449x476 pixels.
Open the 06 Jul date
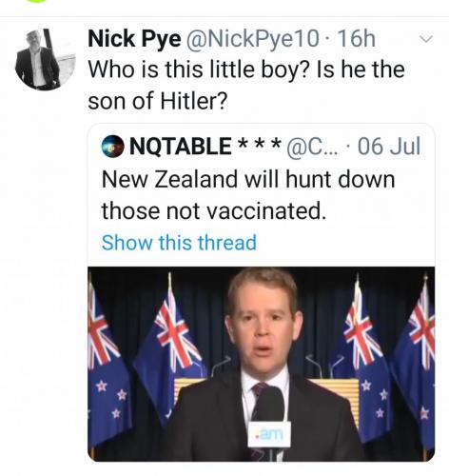tap(389, 147)
